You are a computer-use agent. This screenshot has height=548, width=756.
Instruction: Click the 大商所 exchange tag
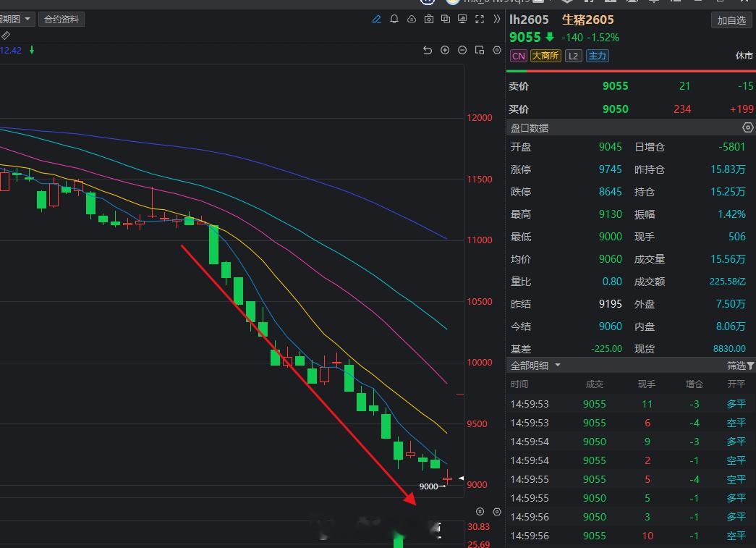[x=545, y=56]
